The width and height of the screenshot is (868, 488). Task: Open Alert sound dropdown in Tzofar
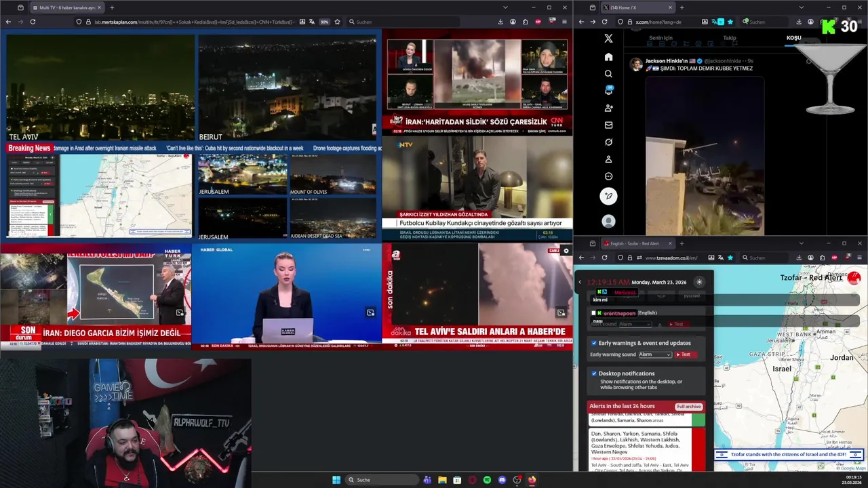[x=635, y=324]
